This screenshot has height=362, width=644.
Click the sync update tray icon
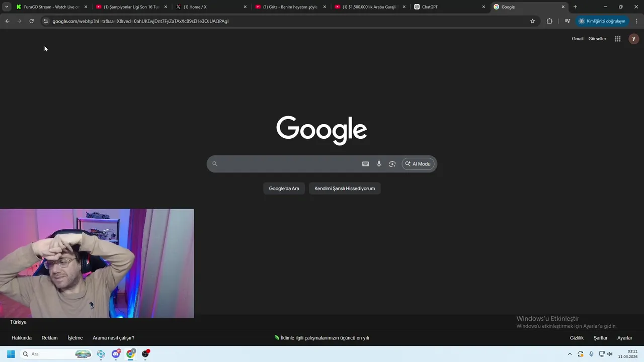click(x=581, y=354)
